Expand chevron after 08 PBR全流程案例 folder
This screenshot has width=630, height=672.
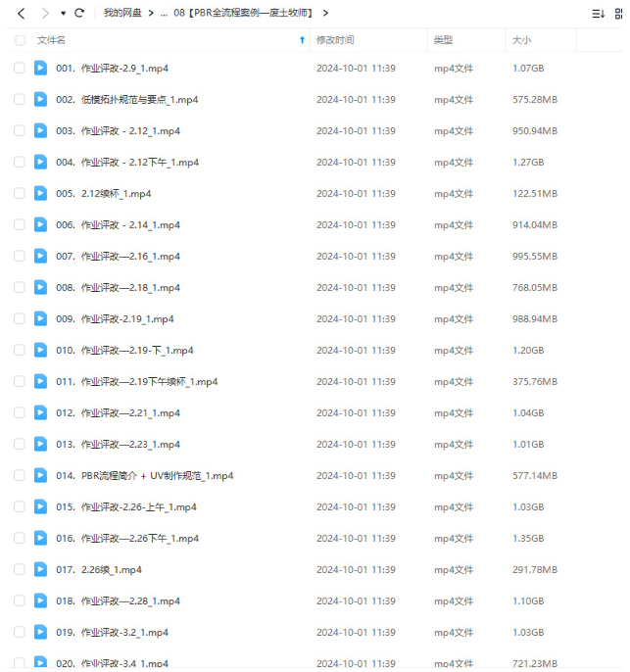tap(325, 14)
